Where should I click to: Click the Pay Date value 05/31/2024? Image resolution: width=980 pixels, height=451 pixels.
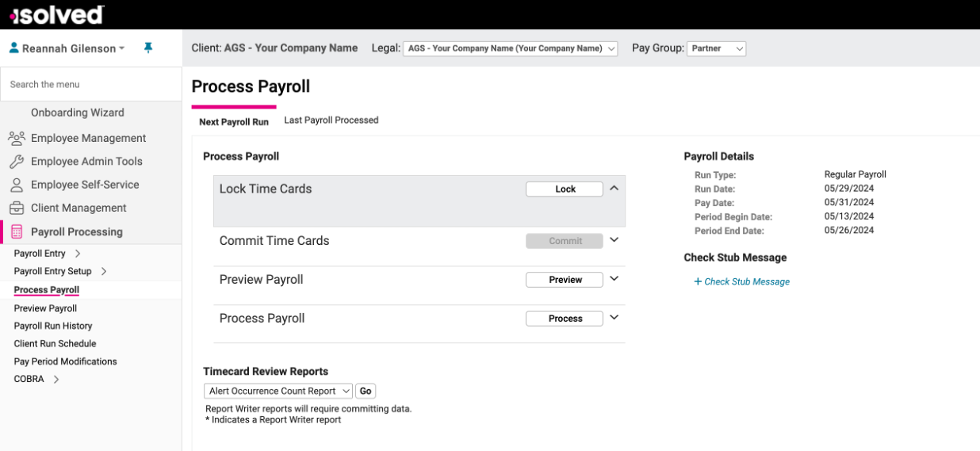849,203
